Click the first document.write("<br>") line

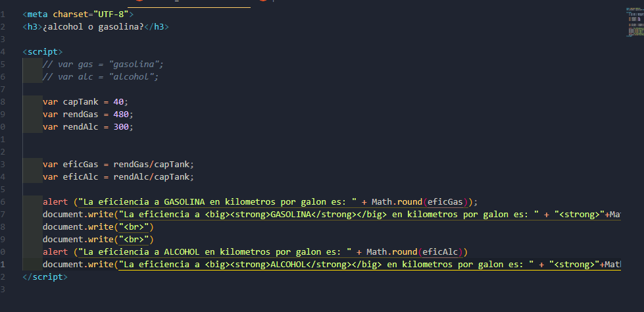[x=98, y=227]
